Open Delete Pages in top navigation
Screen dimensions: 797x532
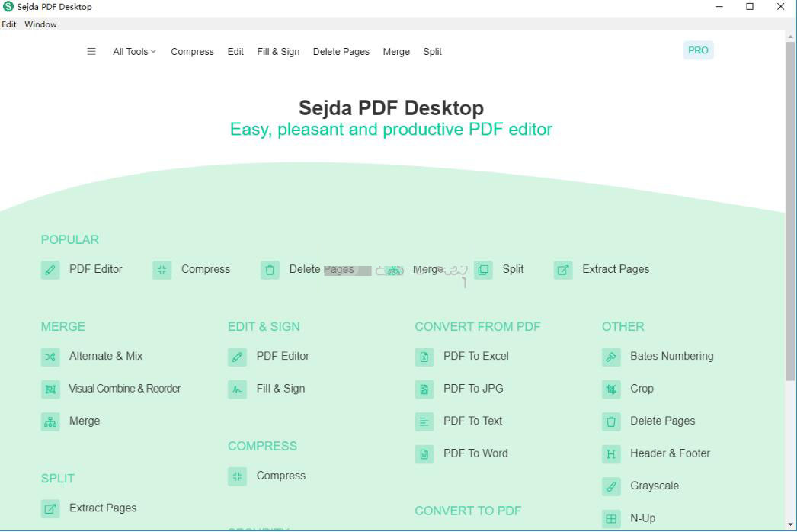pyautogui.click(x=341, y=51)
